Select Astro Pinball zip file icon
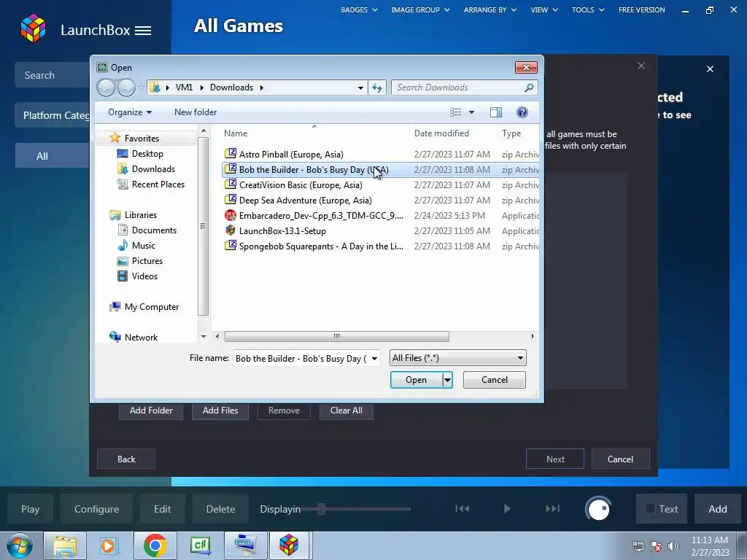Viewport: 747px width, 560px height. (x=231, y=154)
